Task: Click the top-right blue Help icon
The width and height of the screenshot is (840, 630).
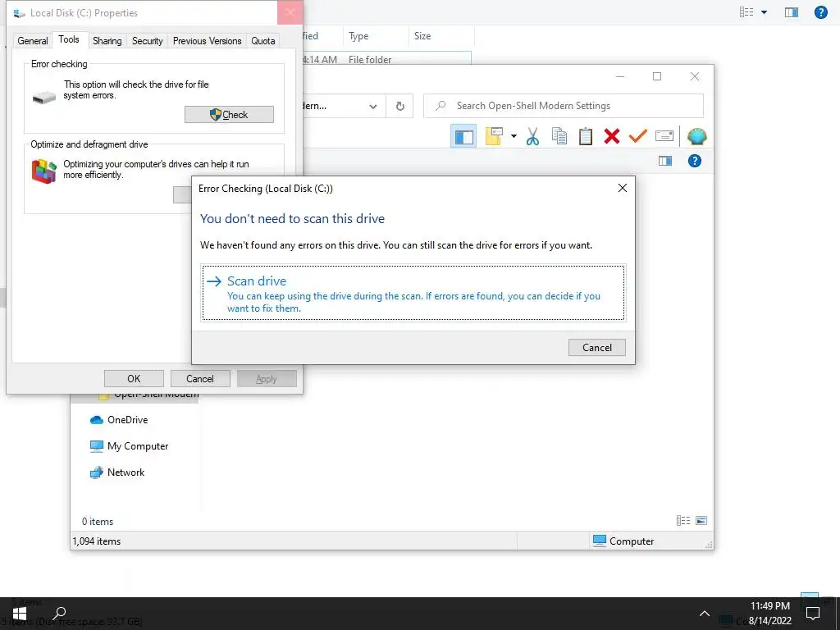Action: coord(820,11)
